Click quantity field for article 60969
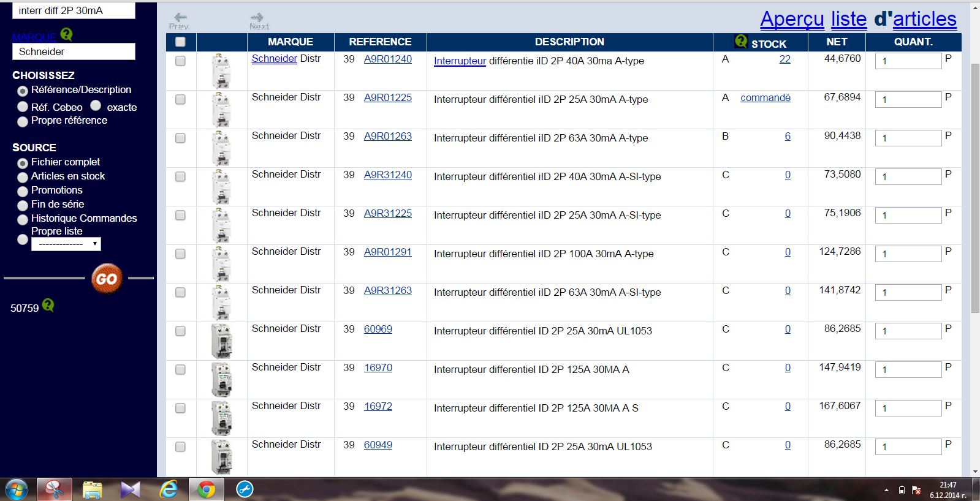Viewport: 980px width, 501px height. coord(908,331)
